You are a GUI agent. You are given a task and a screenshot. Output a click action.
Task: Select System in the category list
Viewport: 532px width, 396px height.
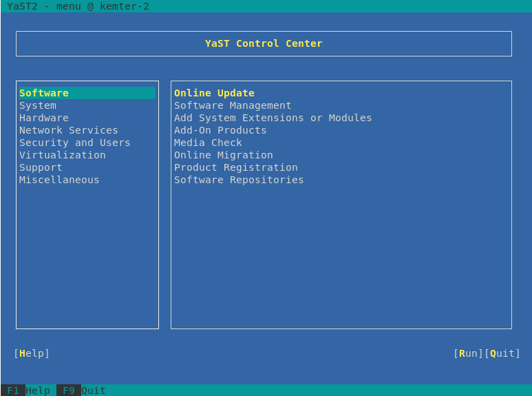38,105
